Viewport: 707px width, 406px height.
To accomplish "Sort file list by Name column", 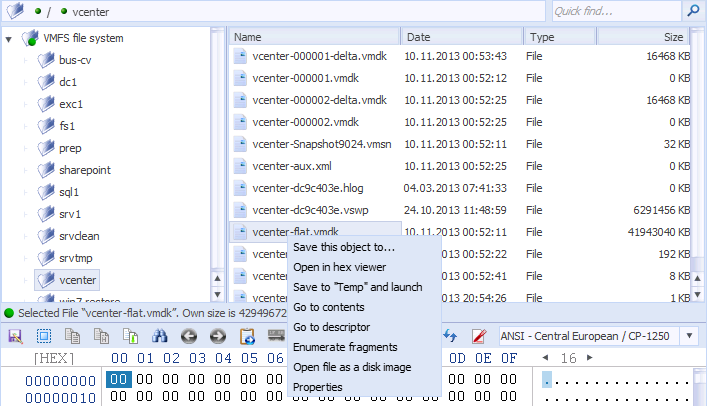I will click(315, 37).
